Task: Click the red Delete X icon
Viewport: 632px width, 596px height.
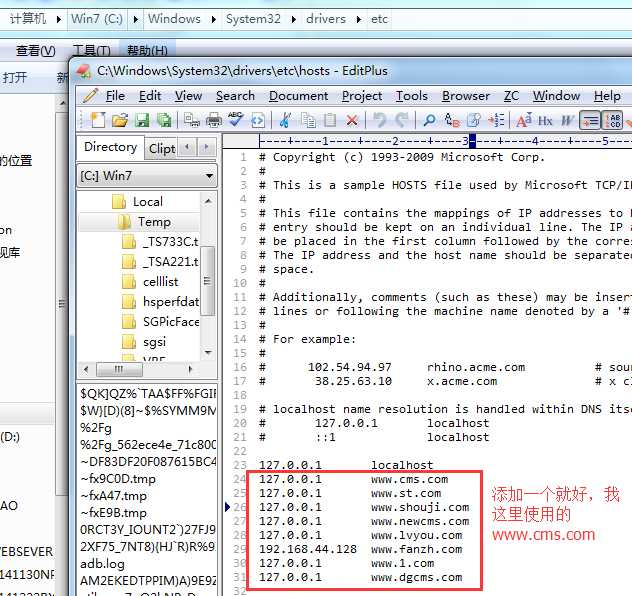Action: pos(352,120)
